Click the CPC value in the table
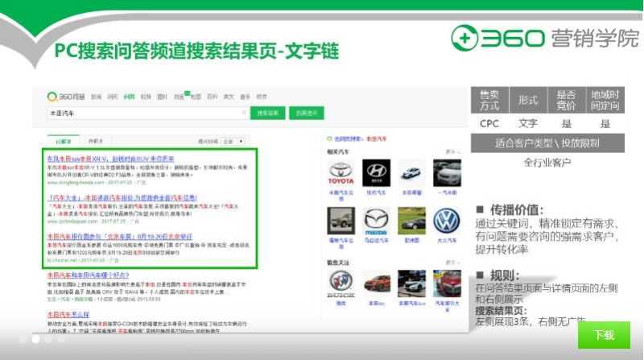The image size is (644, 360). pos(489,123)
